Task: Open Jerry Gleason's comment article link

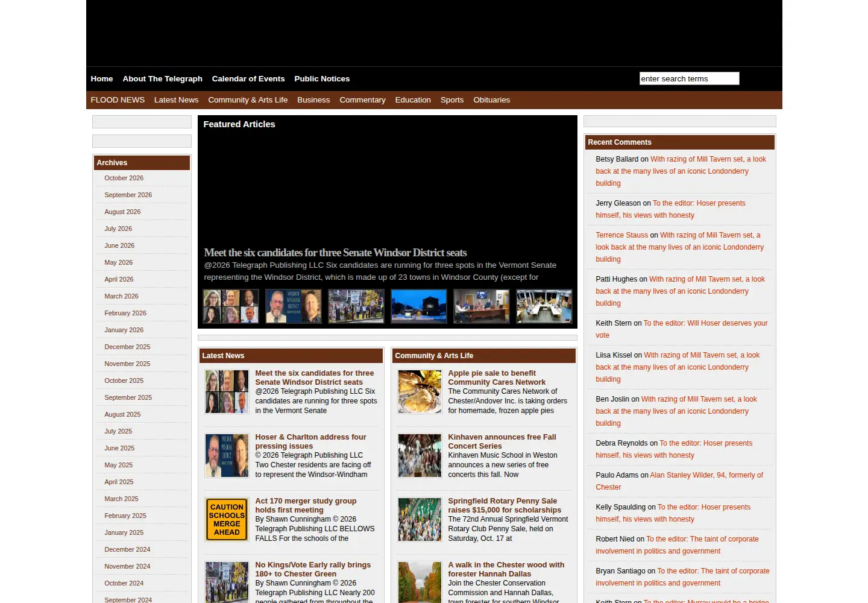Action: pyautogui.click(x=671, y=209)
